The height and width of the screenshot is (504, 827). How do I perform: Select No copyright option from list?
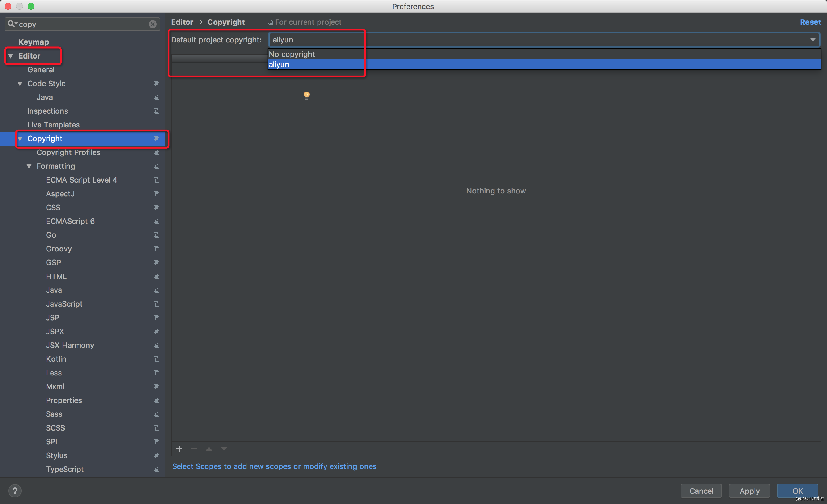292,54
